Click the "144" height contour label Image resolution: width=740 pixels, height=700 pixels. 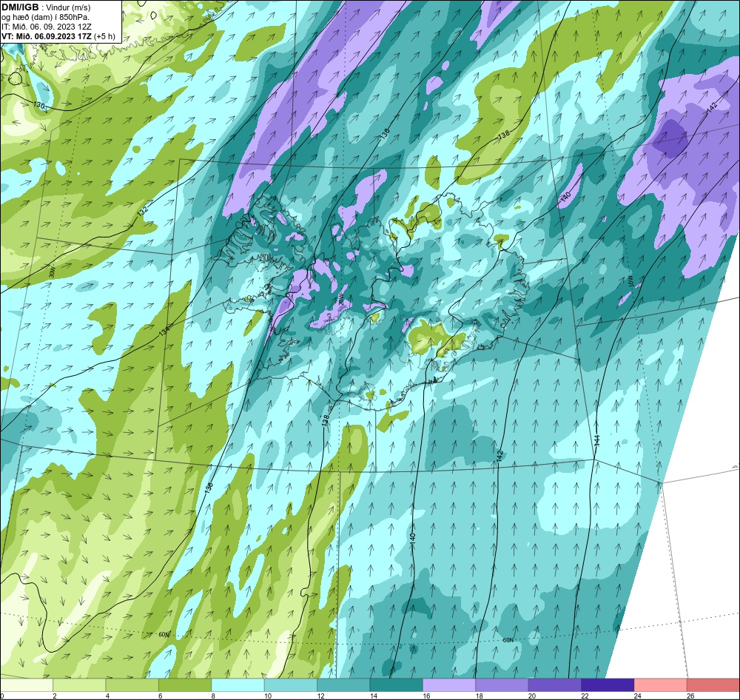pos(597,440)
